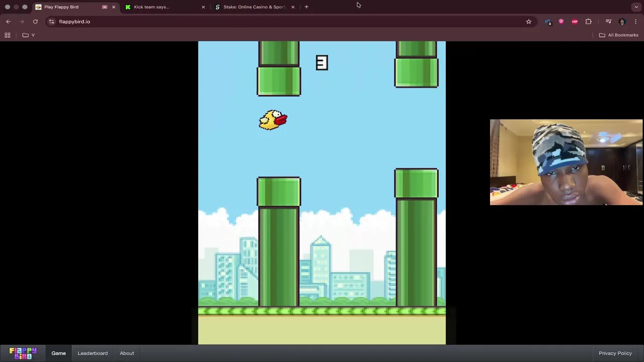Select the Game tab in footer
This screenshot has height=362, width=644.
58,353
